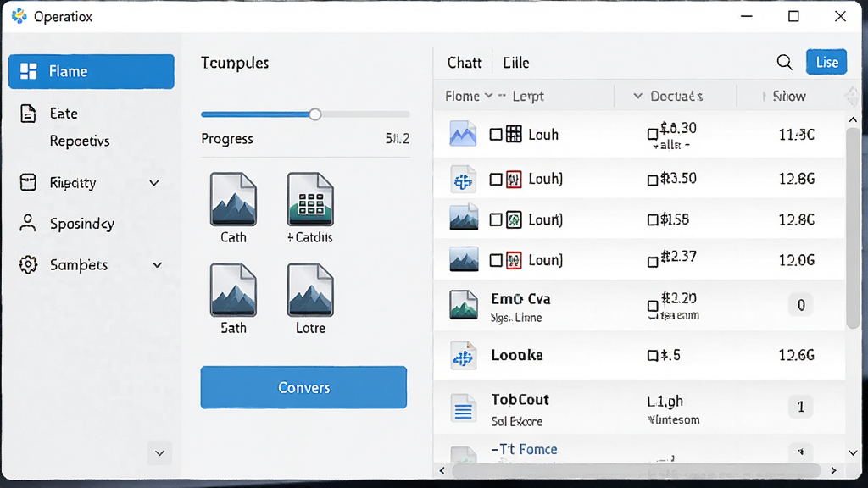
Task: Click the chart thumbnail in the 11:3C row
Action: 463,134
